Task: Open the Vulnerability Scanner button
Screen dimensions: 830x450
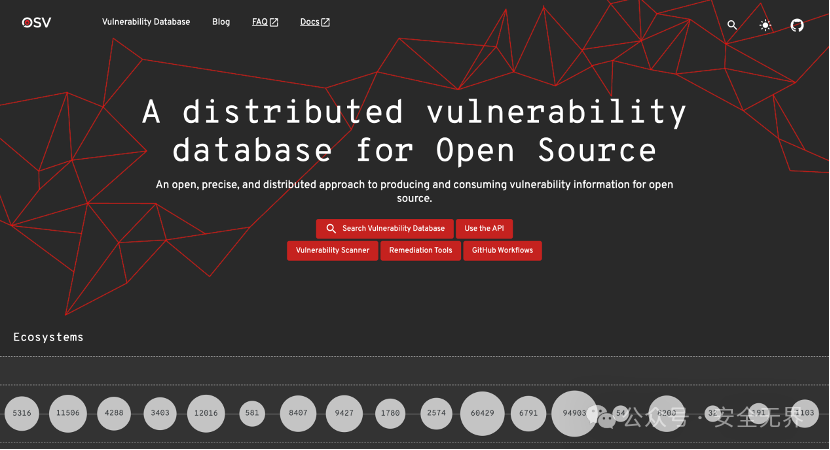Action: point(332,250)
